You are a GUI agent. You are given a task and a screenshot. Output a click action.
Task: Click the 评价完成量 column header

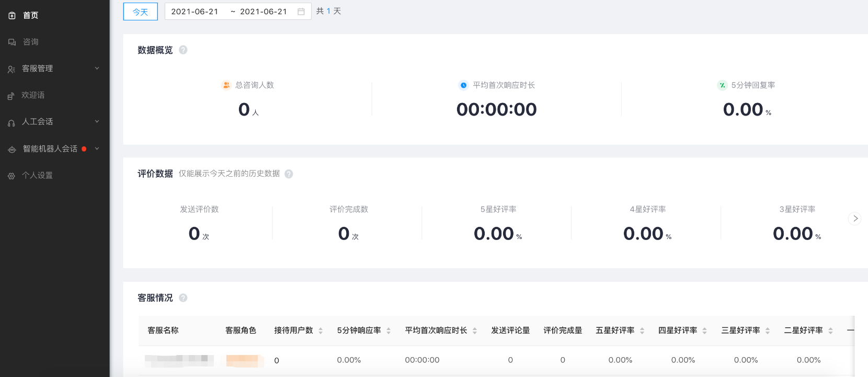563,330
